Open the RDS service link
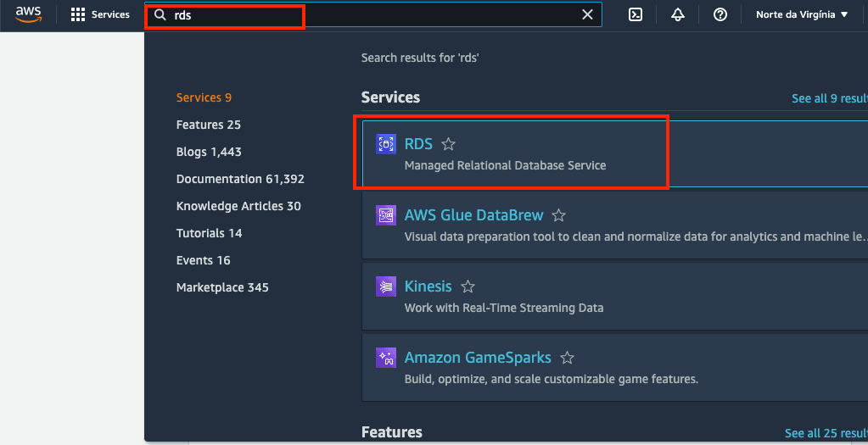 [418, 144]
